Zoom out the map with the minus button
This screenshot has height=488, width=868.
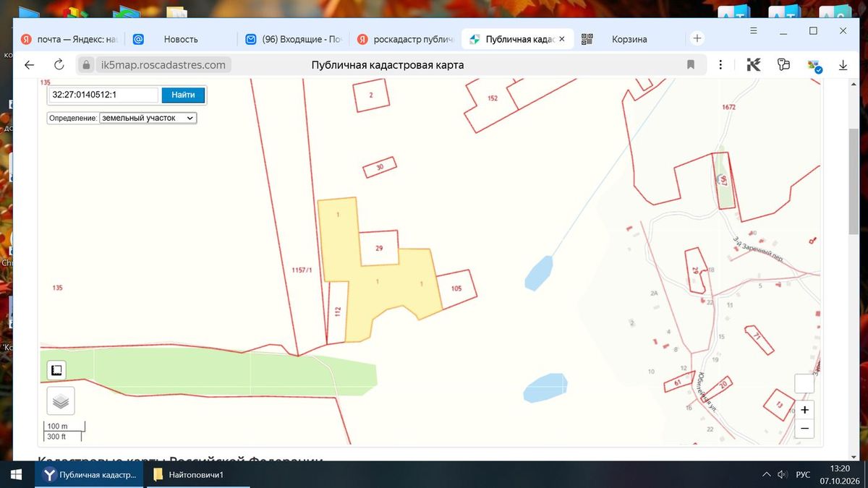coord(804,429)
